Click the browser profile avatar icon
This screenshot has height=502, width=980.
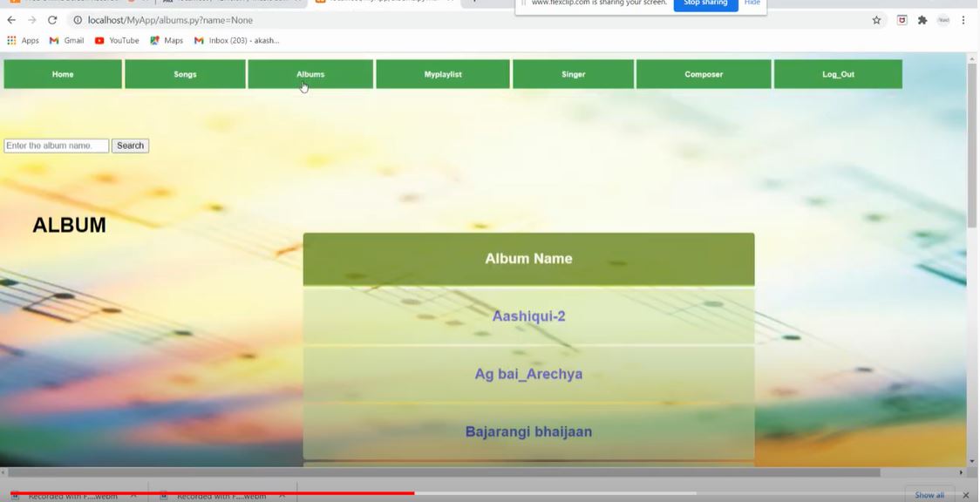[943, 19]
